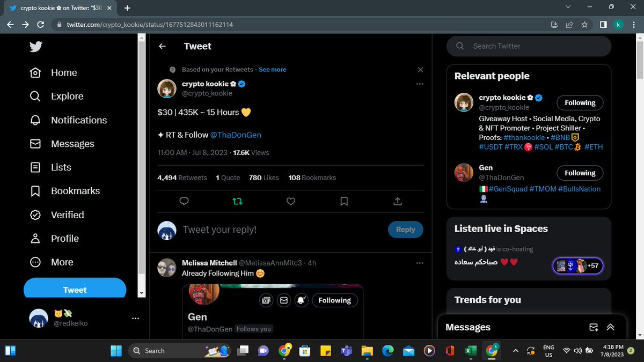Open a new browser tab
Viewport: 644px width, 362px height.
coord(127,8)
